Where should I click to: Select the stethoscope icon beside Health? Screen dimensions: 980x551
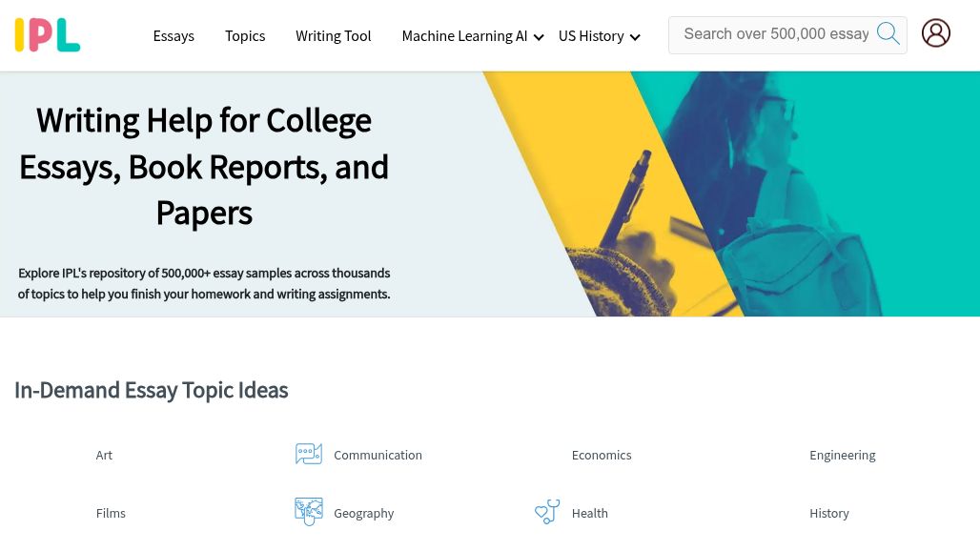(x=547, y=512)
